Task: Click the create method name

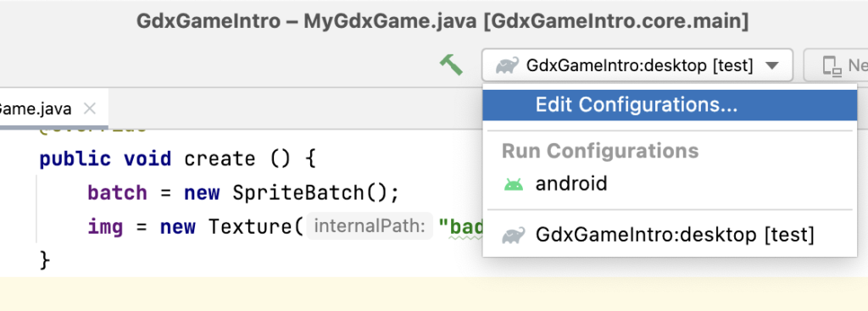Action: pyautogui.click(x=220, y=159)
